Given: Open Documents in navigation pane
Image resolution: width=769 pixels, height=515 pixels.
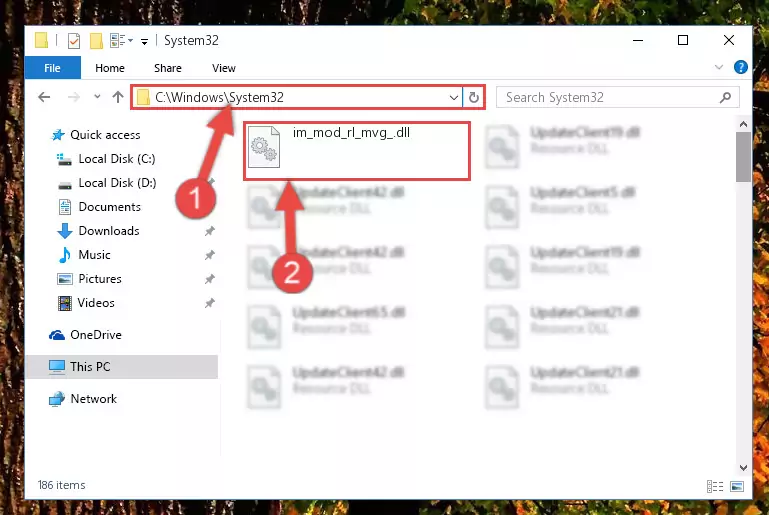Looking at the screenshot, I should 109,206.
